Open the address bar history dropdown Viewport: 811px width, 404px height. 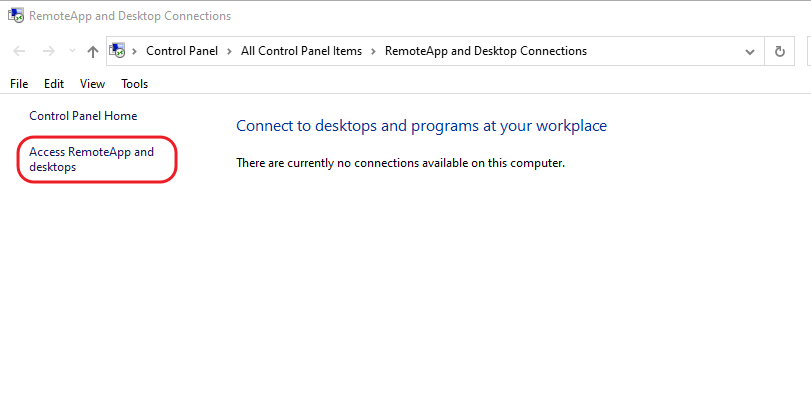point(750,51)
